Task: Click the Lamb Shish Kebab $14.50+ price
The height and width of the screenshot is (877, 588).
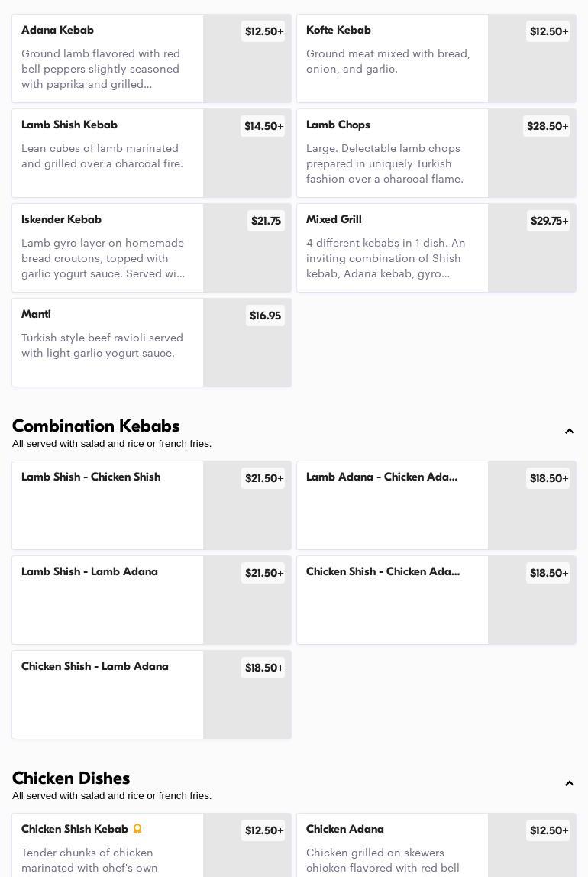Action: point(263,126)
